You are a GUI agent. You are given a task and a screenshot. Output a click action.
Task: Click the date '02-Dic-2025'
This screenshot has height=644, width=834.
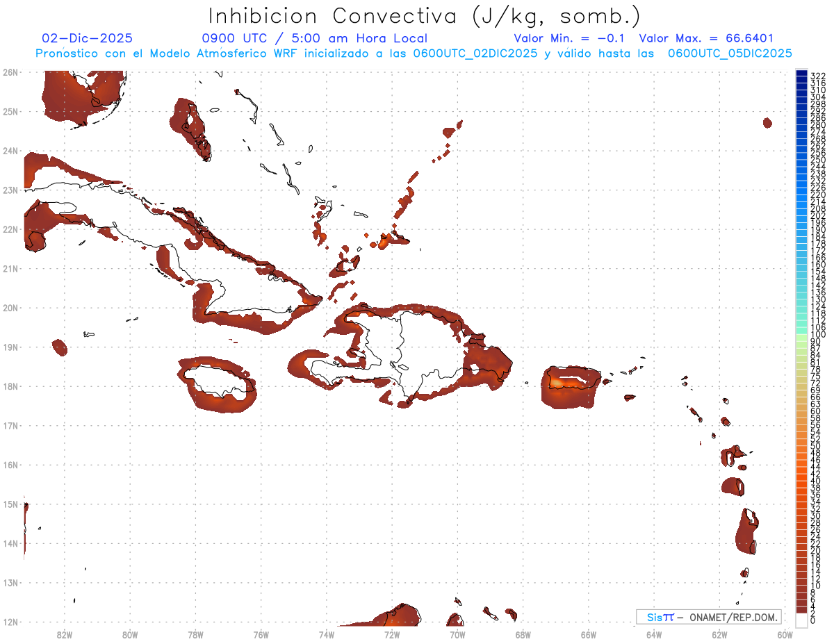(87, 38)
